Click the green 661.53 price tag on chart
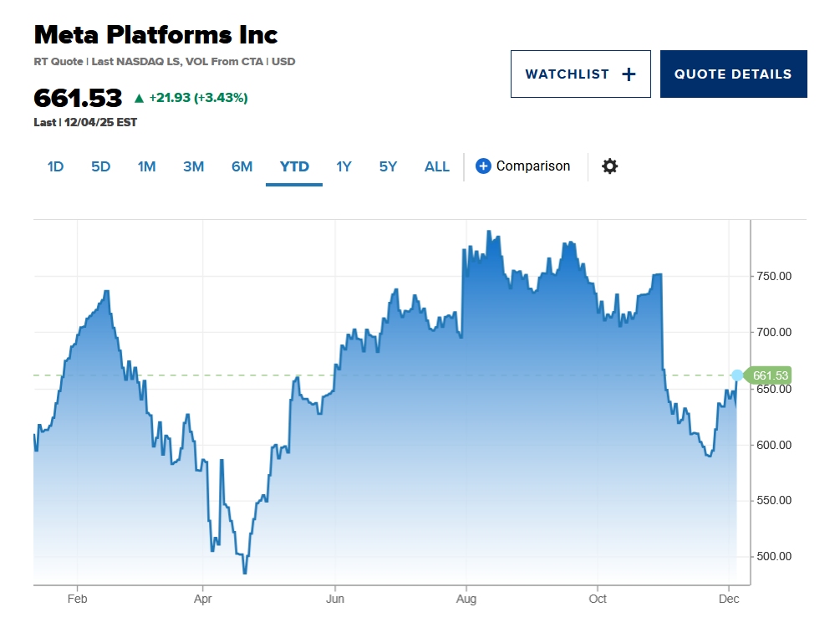The height and width of the screenshot is (638, 840). pyautogui.click(x=770, y=375)
